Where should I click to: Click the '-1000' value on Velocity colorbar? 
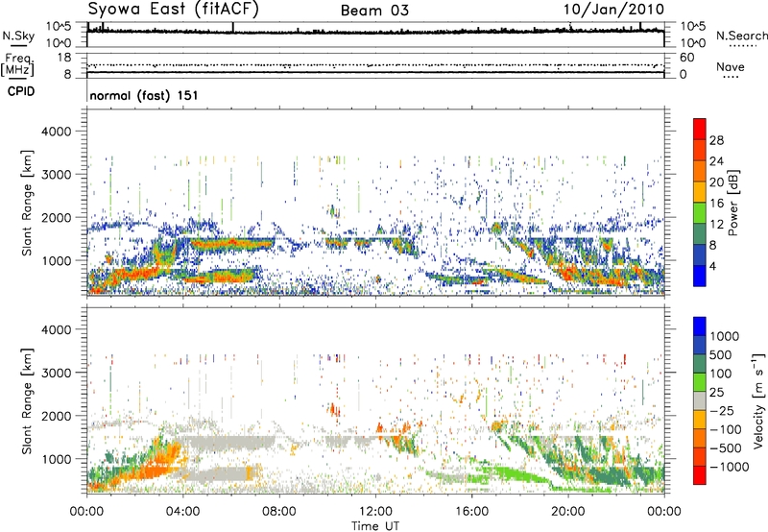(730, 467)
